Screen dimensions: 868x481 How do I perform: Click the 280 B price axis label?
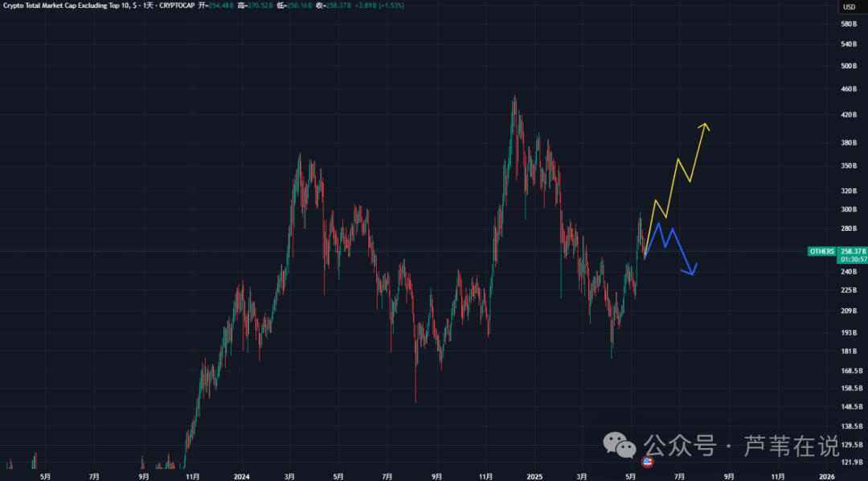(x=850, y=228)
